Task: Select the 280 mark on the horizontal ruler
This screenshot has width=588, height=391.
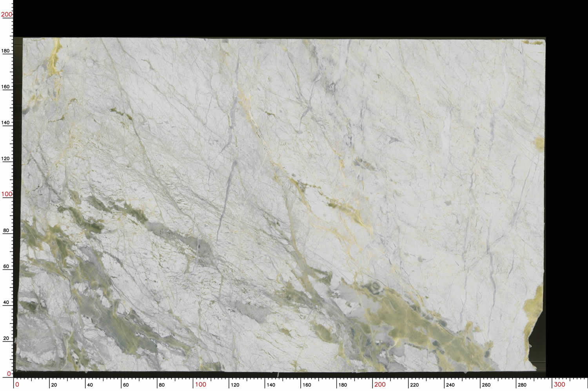Action: point(522,385)
